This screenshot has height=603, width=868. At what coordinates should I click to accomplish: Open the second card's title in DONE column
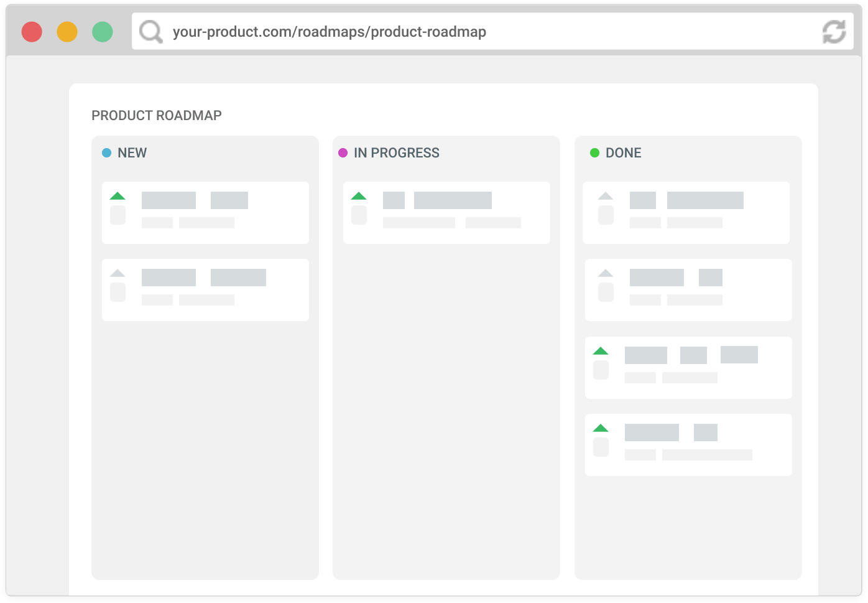[x=676, y=278]
